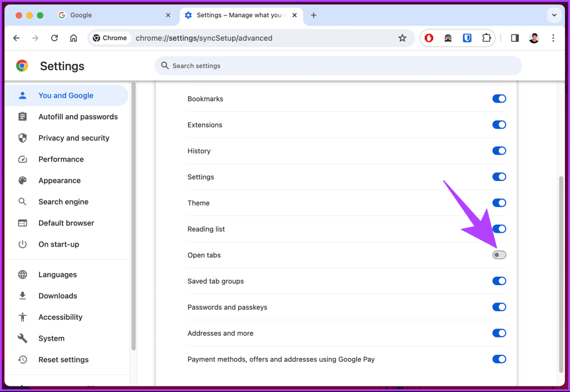The width and height of the screenshot is (570, 392).
Task: Open the AdBlock extension icon
Action: pyautogui.click(x=429, y=38)
